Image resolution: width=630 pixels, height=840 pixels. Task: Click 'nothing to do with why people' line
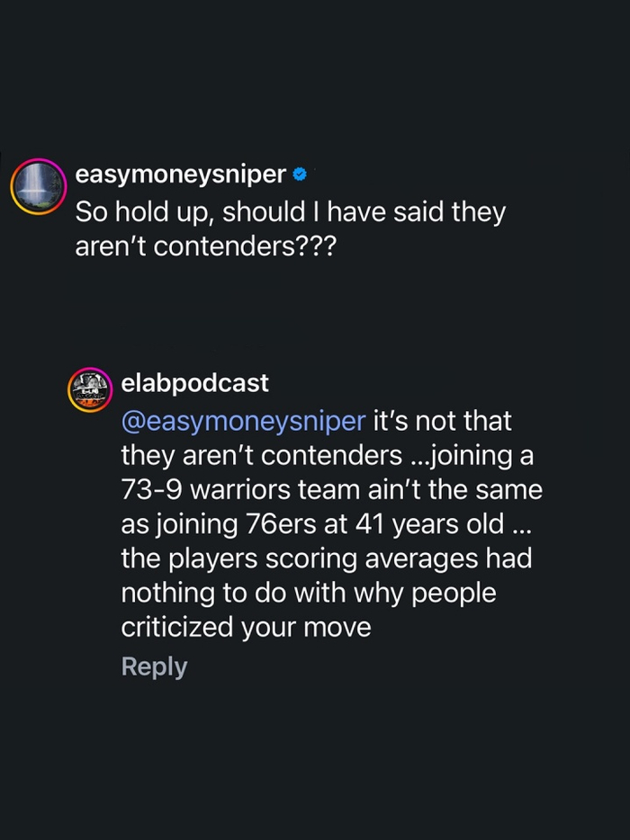pos(309,593)
